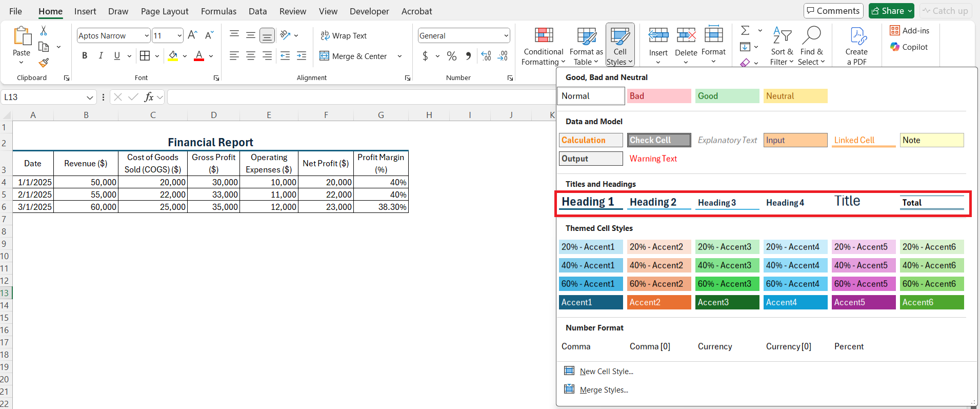Open the font size dropdown
The image size is (980, 409).
[x=179, y=35]
